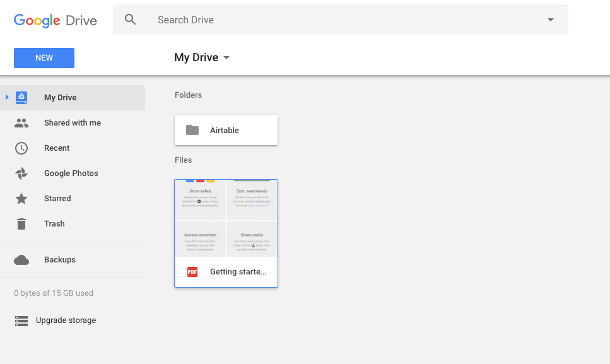The width and height of the screenshot is (610, 364).
Task: Click the Upgrade storage icon
Action: point(21,321)
